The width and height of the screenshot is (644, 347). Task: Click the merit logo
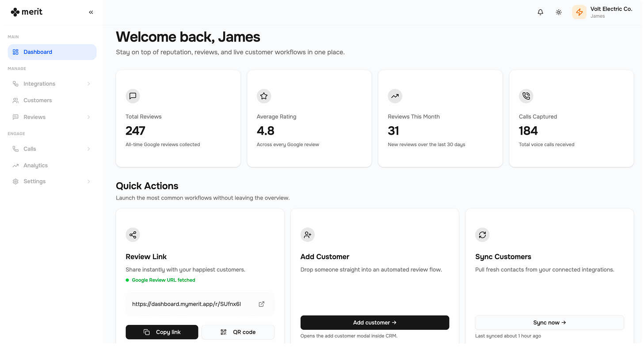[27, 12]
